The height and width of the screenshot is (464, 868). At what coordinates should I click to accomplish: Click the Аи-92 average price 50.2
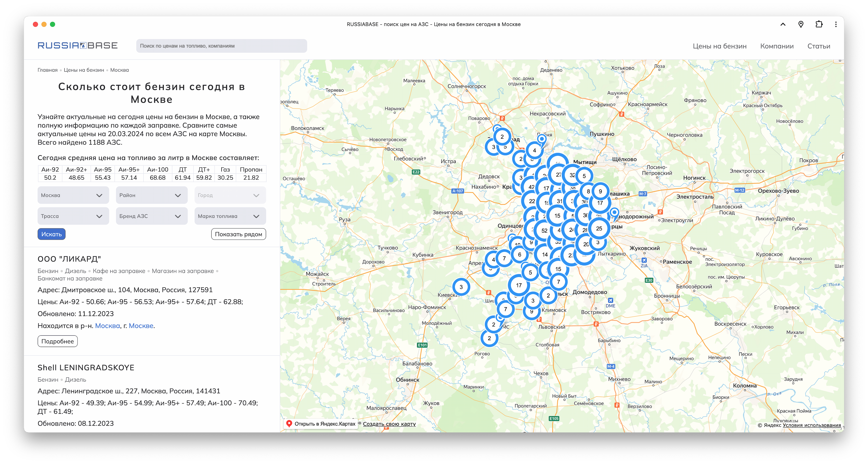coord(50,178)
